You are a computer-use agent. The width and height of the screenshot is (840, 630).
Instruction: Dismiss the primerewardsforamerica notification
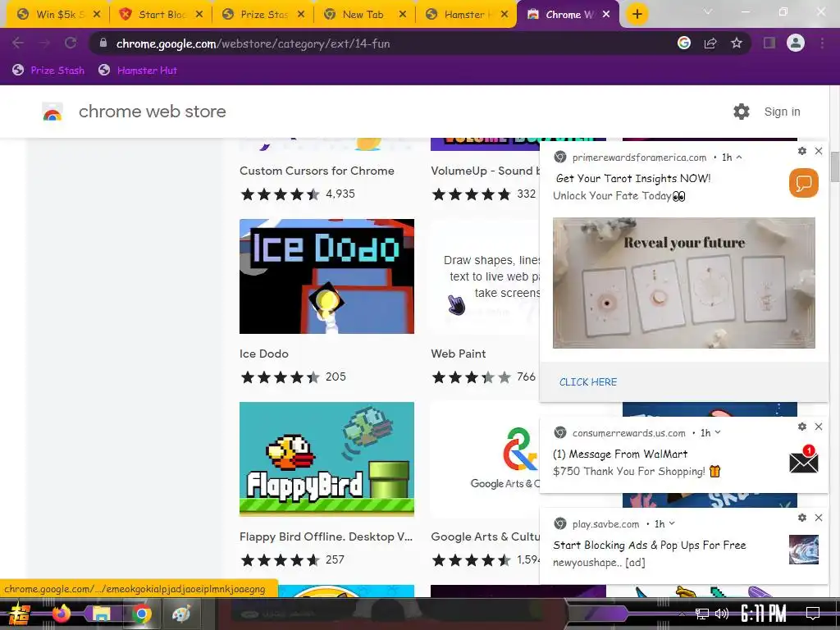tap(819, 151)
